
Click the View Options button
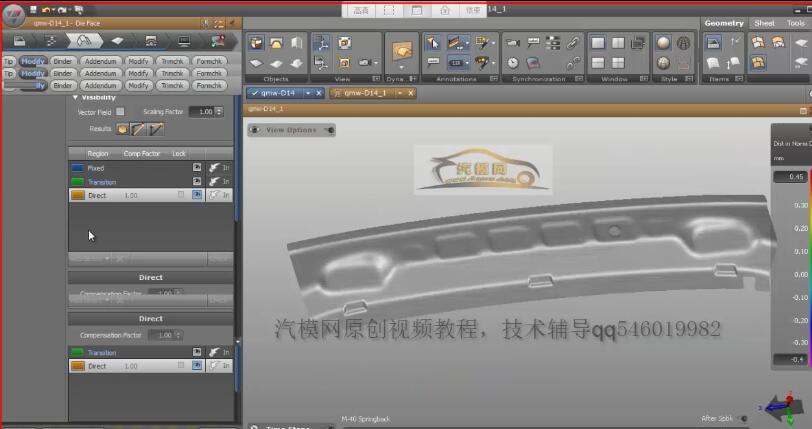290,130
